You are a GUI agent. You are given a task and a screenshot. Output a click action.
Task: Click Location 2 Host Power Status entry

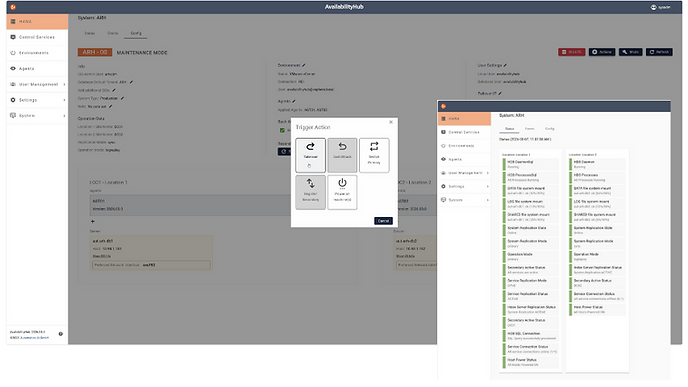click(x=597, y=309)
